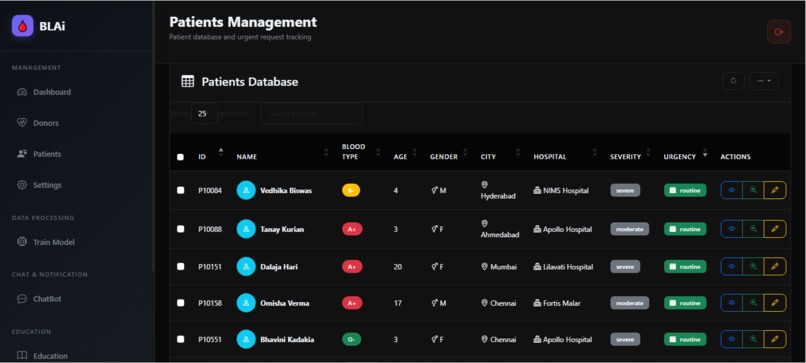Click Tanay Kurian avatar icon

(x=246, y=229)
